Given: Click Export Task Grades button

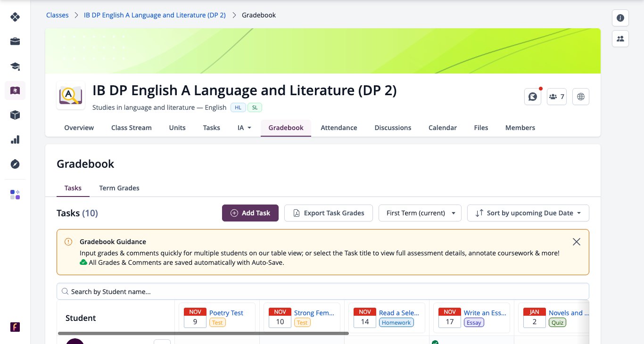Looking at the screenshot, I should [x=329, y=213].
